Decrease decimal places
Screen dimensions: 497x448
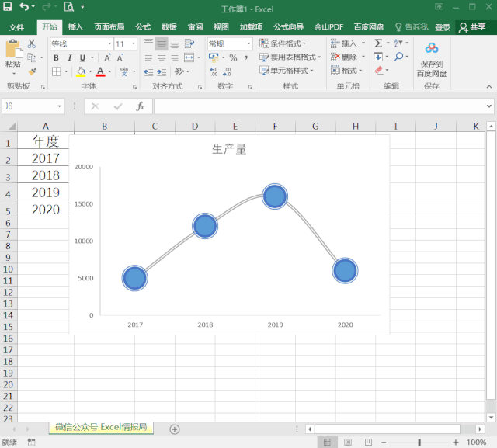click(227, 71)
